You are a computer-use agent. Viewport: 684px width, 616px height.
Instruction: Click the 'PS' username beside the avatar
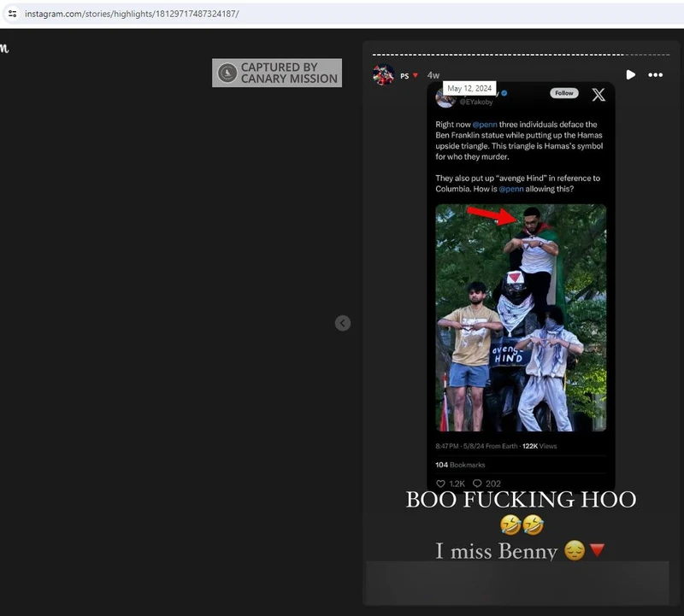click(x=404, y=76)
